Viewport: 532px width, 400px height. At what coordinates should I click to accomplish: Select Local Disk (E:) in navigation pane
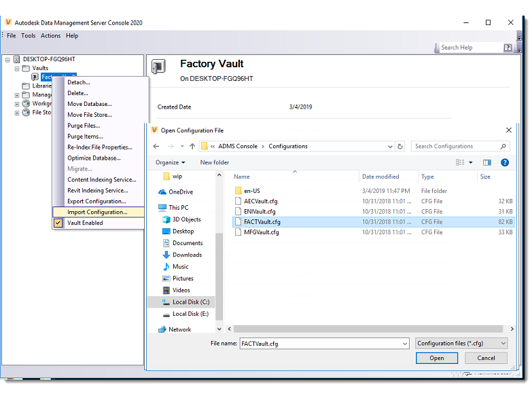click(x=185, y=314)
